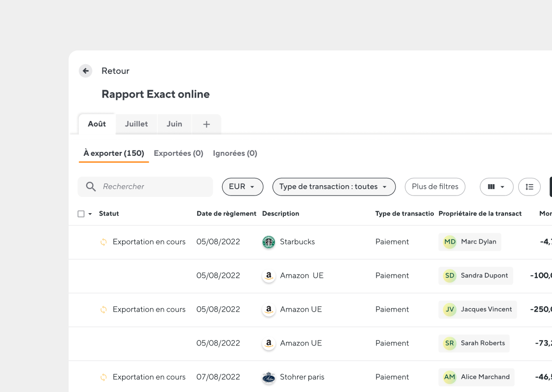Switch to the Juin tab
The width and height of the screenshot is (552, 392).
point(174,124)
